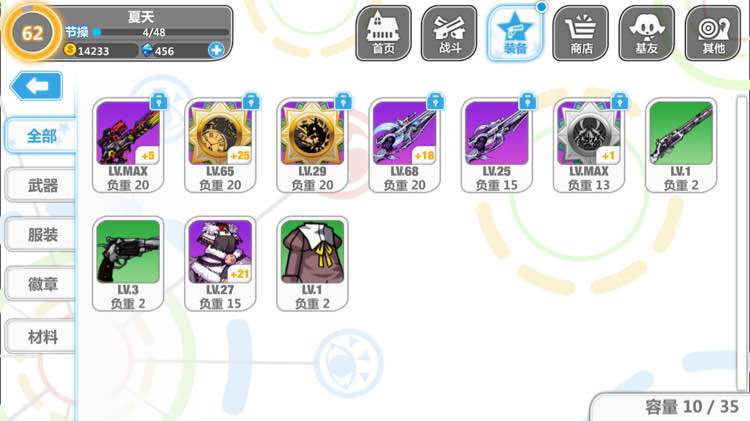The height and width of the screenshot is (421, 750).
Task: Open the 基友 friends icon
Action: pyautogui.click(x=646, y=33)
